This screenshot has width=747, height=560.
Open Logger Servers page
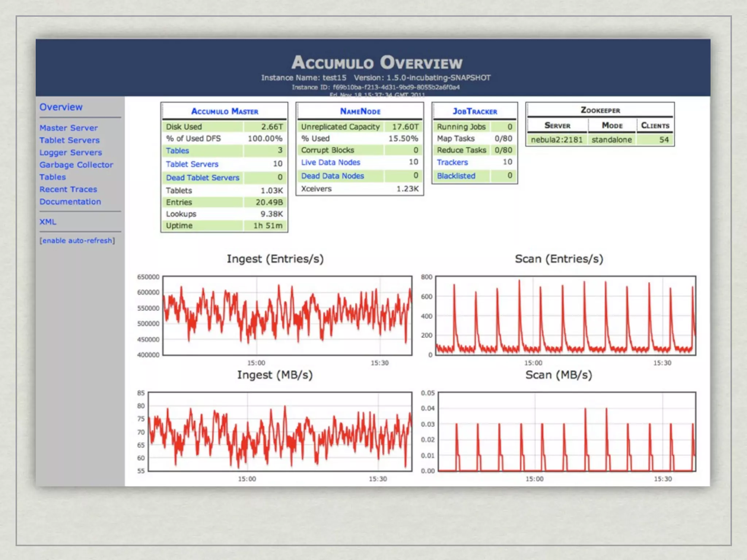[71, 152]
